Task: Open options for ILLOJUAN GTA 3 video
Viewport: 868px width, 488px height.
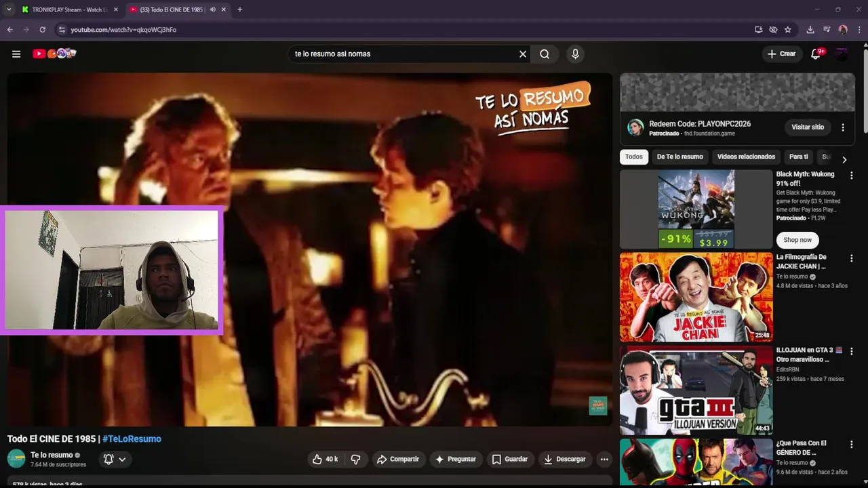Action: tap(852, 351)
